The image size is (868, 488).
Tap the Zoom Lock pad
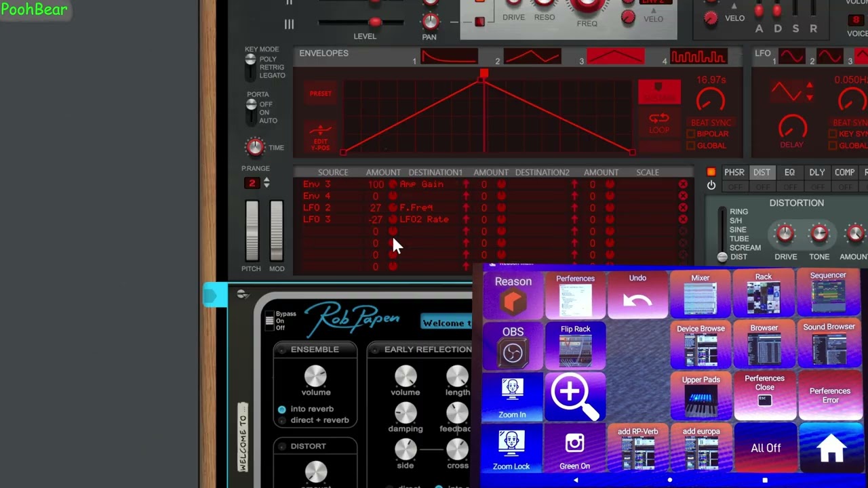512,448
